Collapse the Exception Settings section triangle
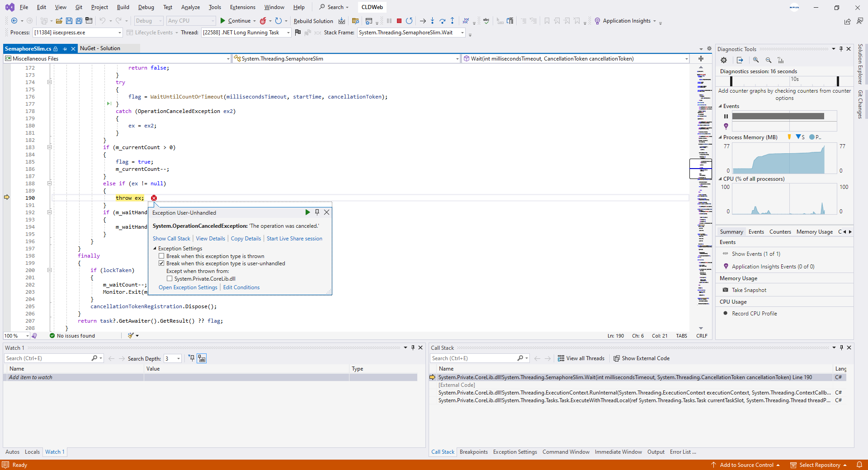The height and width of the screenshot is (470, 868). pos(155,249)
